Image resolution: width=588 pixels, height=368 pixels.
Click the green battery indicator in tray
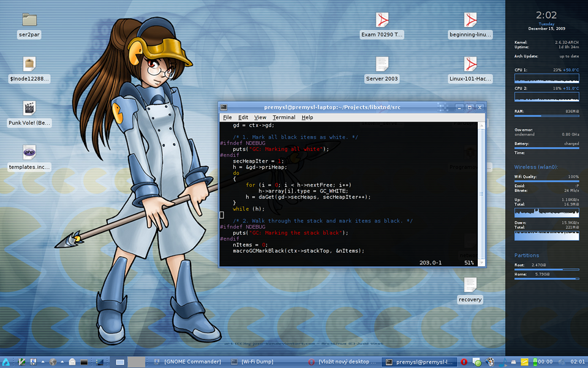(x=535, y=362)
